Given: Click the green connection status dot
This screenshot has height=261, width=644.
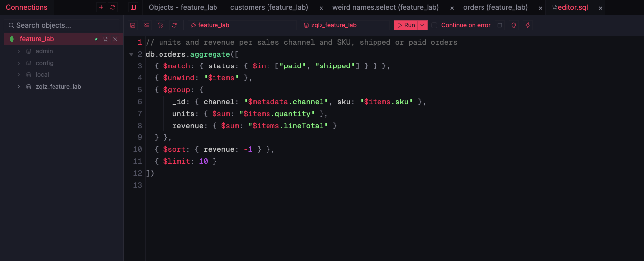Looking at the screenshot, I should (96, 39).
